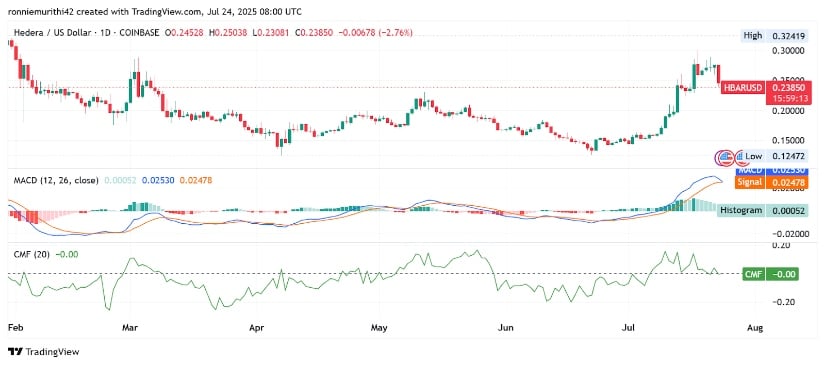Click the 0.20000 price axis level
825x365 pixels.
789,111
